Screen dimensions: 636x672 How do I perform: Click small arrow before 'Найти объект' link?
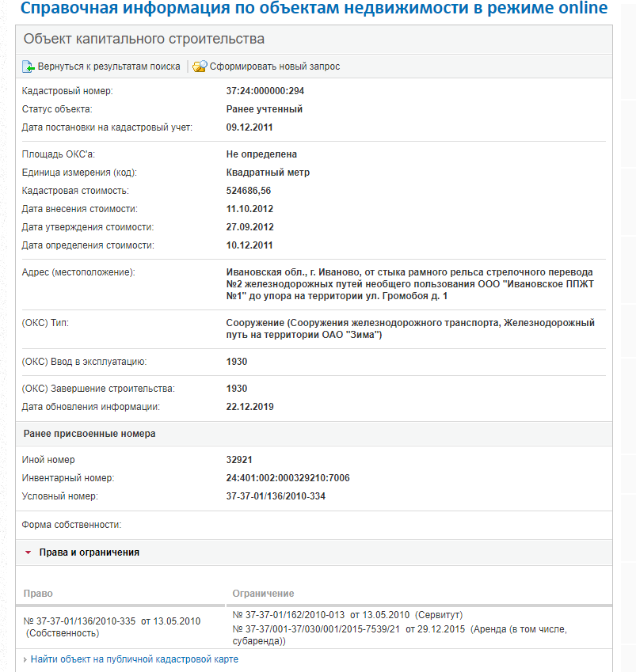click(x=25, y=659)
